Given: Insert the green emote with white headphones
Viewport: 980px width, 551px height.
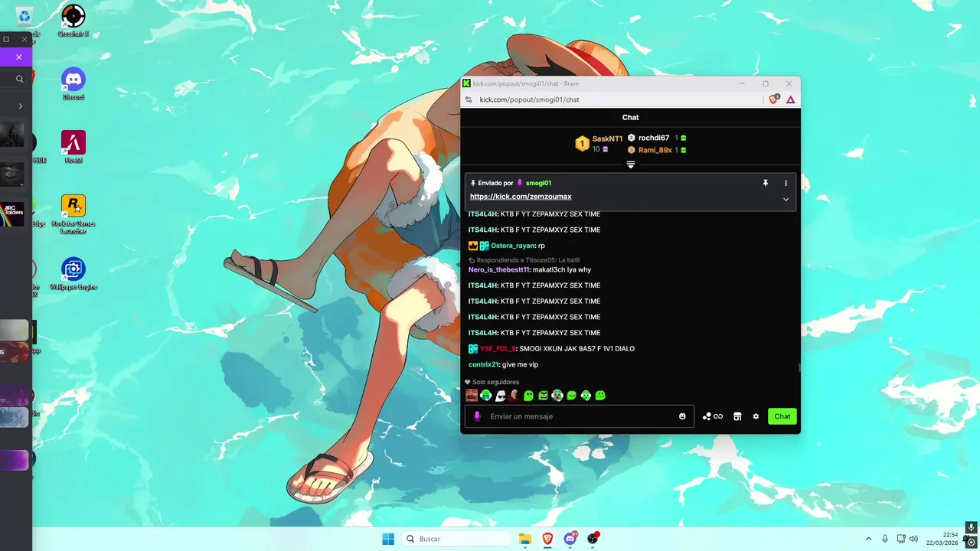Looking at the screenshot, I should [x=485, y=396].
